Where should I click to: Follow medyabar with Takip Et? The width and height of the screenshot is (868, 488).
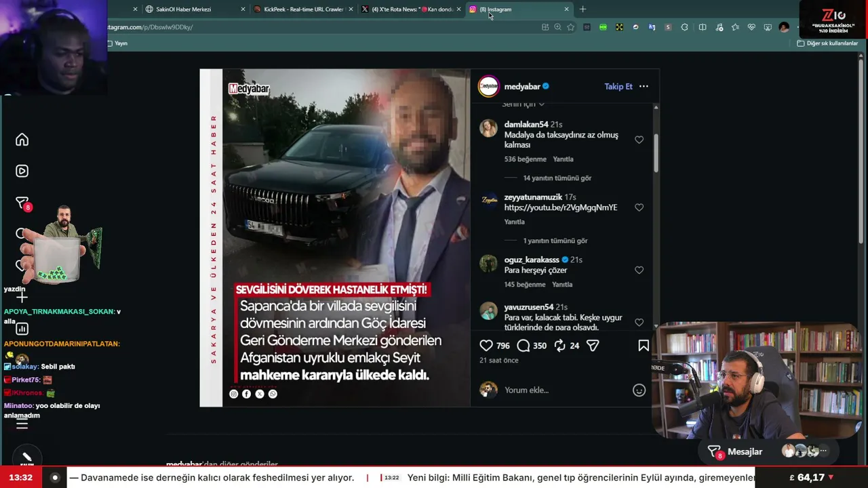[618, 87]
